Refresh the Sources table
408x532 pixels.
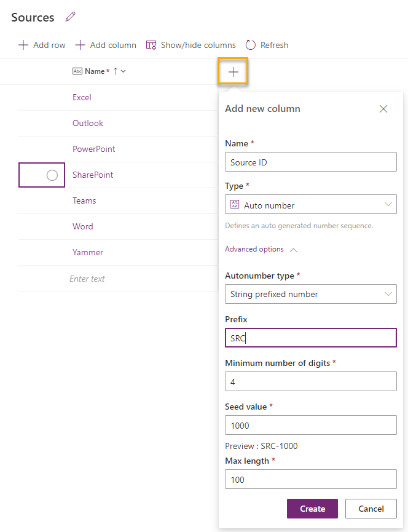267,45
